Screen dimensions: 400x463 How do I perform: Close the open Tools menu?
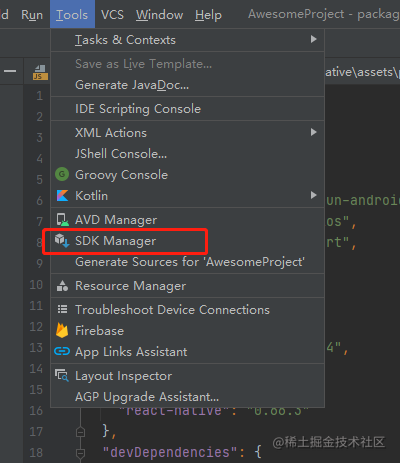(72, 14)
